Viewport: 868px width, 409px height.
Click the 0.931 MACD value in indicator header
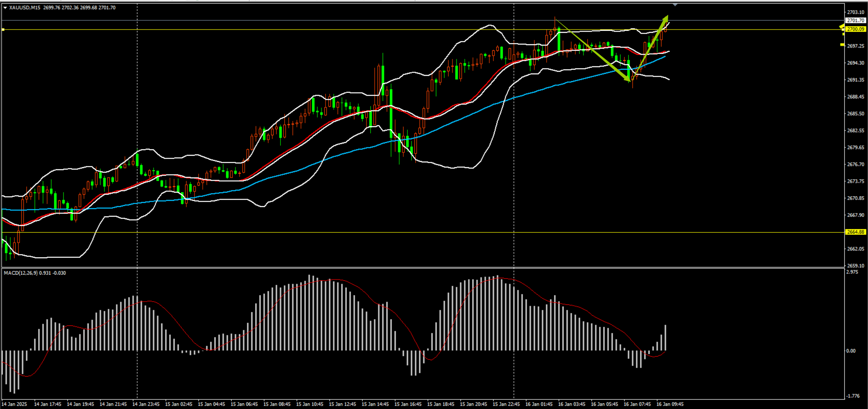(45, 273)
